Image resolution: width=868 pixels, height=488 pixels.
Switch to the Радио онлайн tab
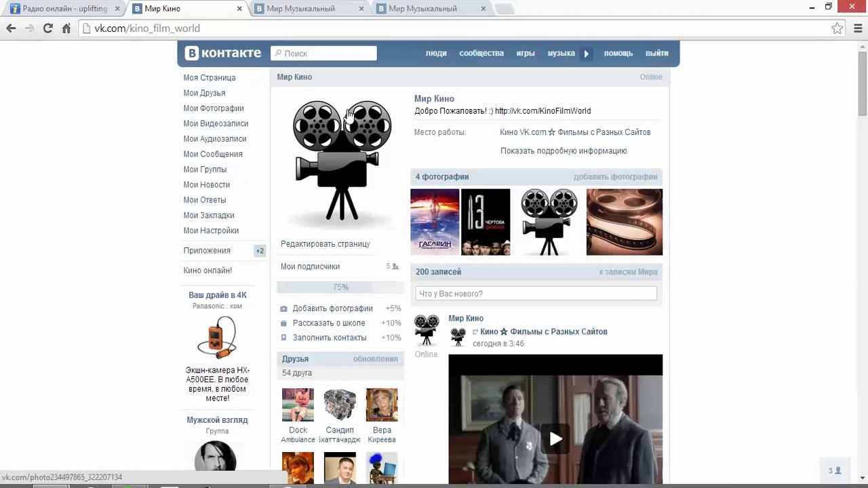(64, 9)
